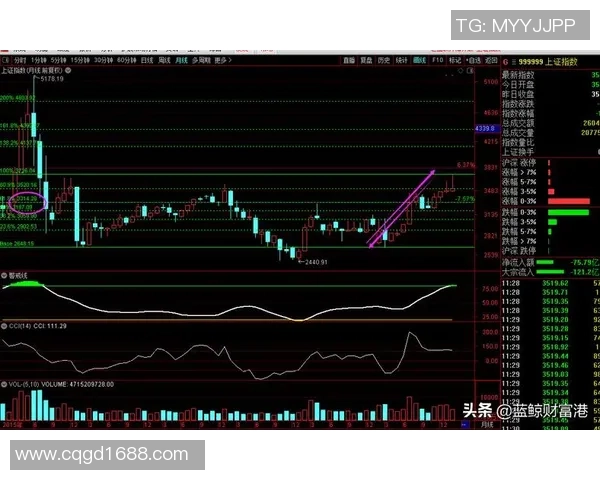Click the red G icon beside 999999
The width and height of the screenshot is (600, 480).
click(x=503, y=61)
